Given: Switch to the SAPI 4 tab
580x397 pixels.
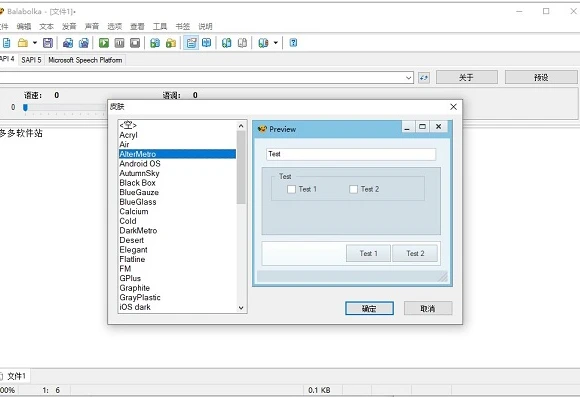Looking at the screenshot, I should [7, 59].
